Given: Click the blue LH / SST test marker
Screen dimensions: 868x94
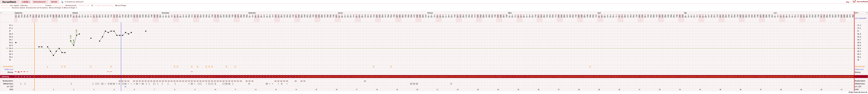Looking at the screenshot, I should click(x=125, y=87).
